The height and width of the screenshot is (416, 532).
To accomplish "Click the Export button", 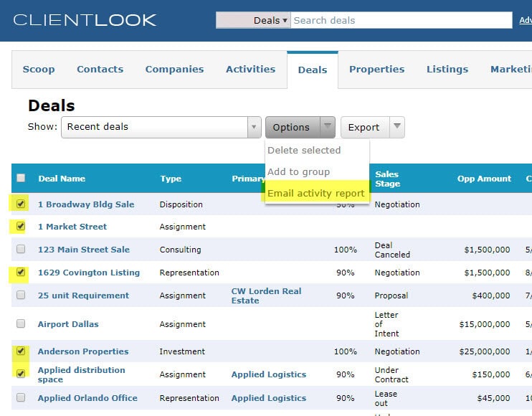I will [x=365, y=127].
